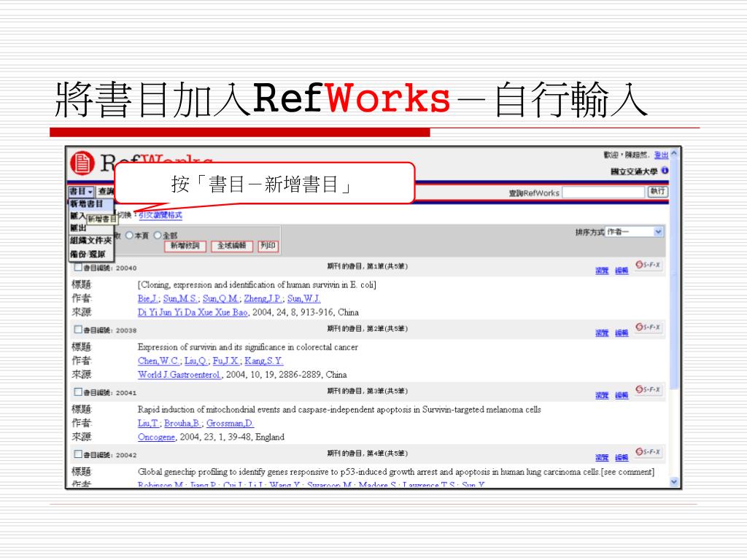The width and height of the screenshot is (747, 560).
Task: Open author link Sun,W.J.
Action: tap(304, 298)
